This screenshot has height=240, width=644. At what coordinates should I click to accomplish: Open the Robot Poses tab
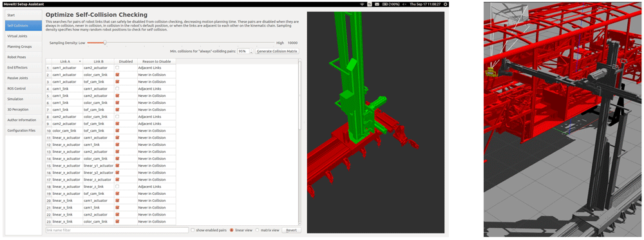pos(23,57)
